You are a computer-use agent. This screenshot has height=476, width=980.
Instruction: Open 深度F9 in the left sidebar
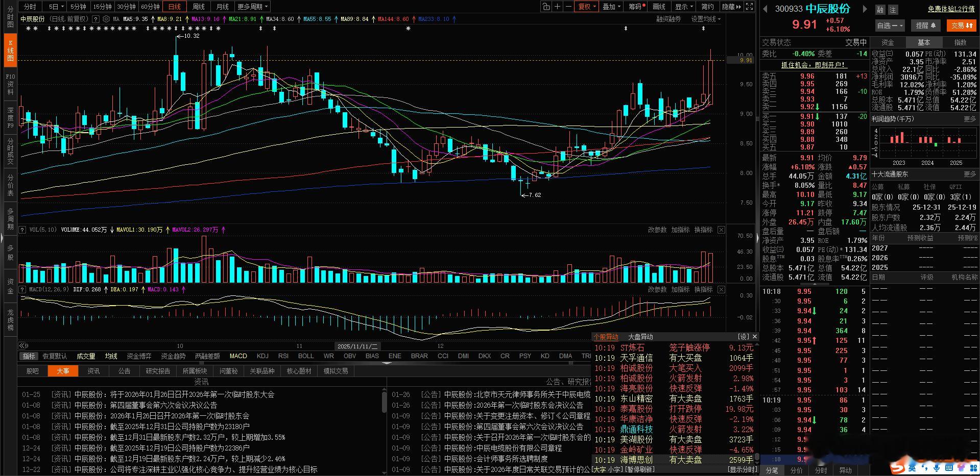[10, 118]
